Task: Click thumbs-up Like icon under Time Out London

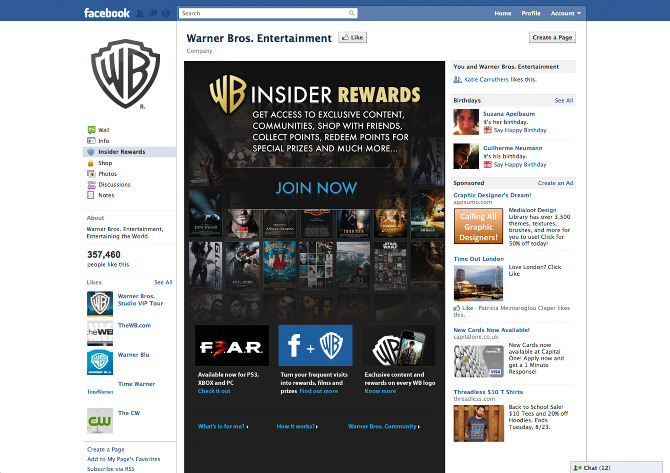Action: pyautogui.click(x=457, y=308)
